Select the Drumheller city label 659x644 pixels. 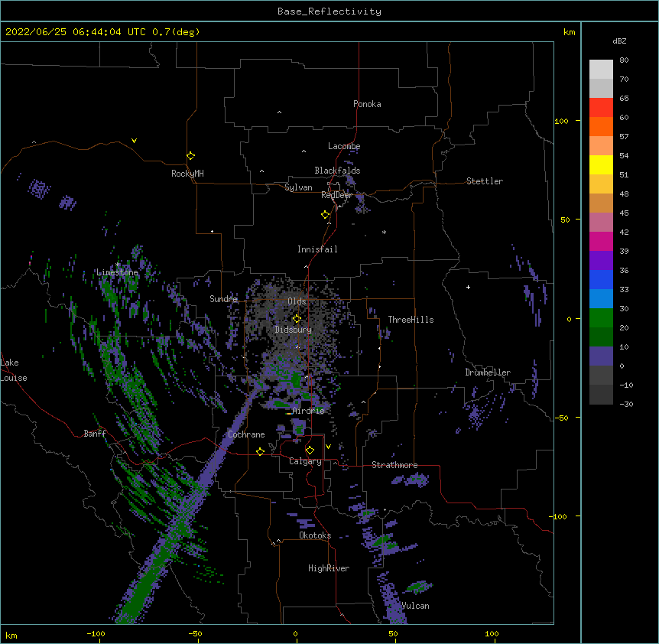[x=488, y=372]
